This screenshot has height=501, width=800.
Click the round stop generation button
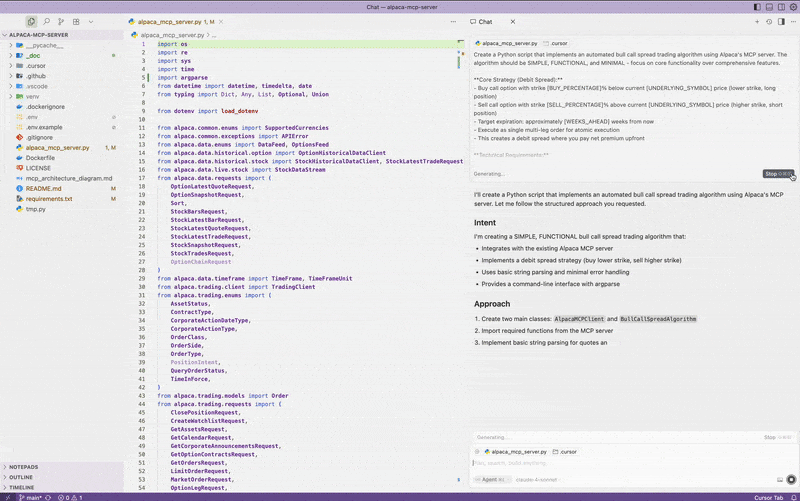791,480
